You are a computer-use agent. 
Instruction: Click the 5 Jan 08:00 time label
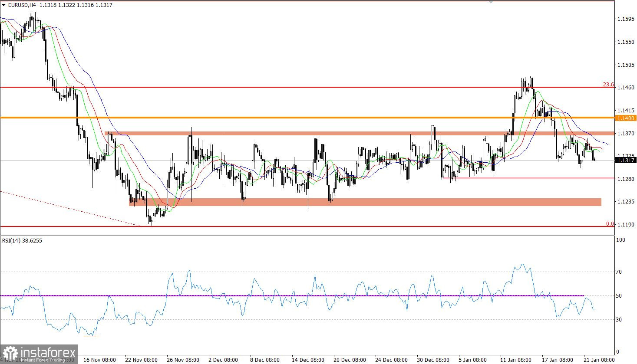tap(473, 360)
